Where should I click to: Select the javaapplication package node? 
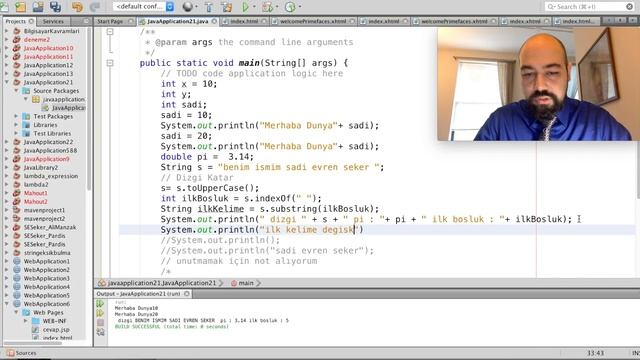pyautogui.click(x=64, y=99)
